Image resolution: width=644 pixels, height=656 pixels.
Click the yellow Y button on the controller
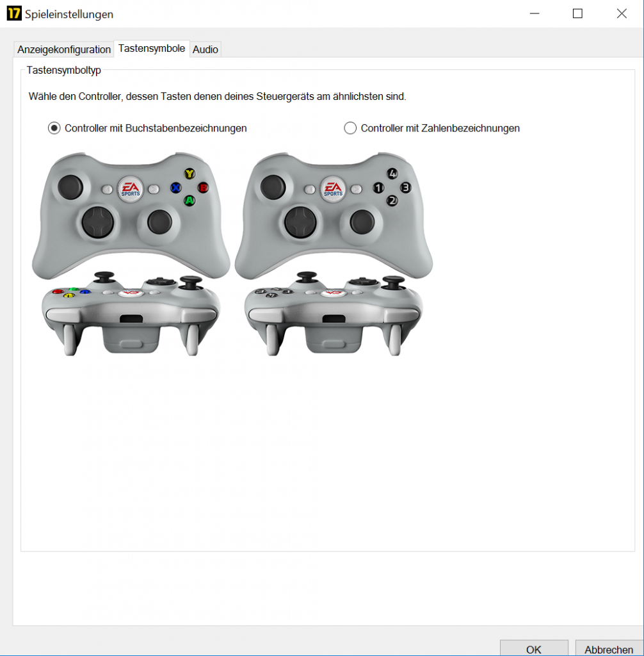pos(190,173)
